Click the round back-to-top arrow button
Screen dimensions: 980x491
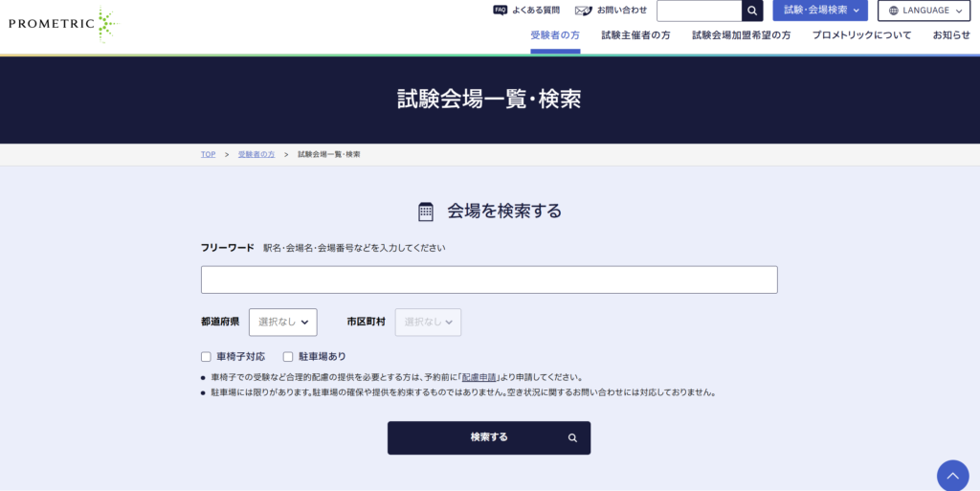[x=952, y=476]
